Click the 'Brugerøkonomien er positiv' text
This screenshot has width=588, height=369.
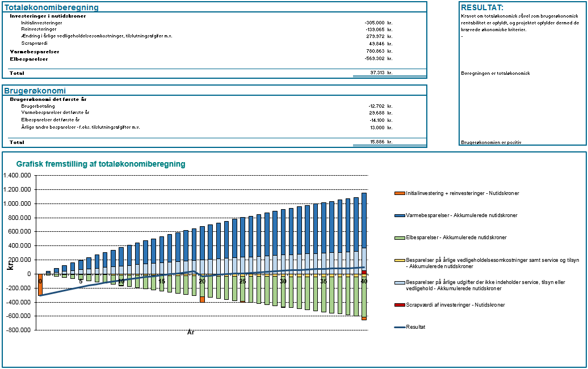tap(491, 142)
